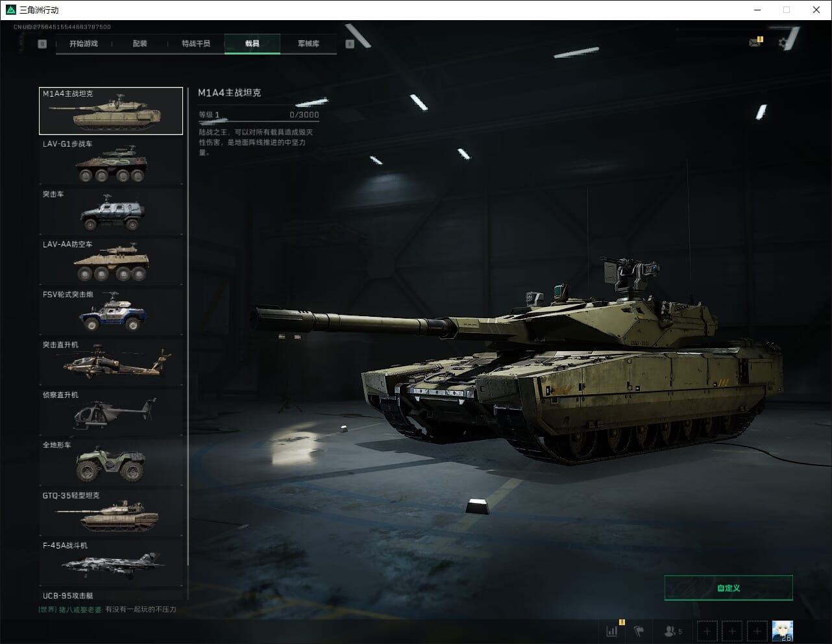The image size is (832, 644).
Task: Select the F-45A战斗机 fighter jet
Action: point(111,563)
